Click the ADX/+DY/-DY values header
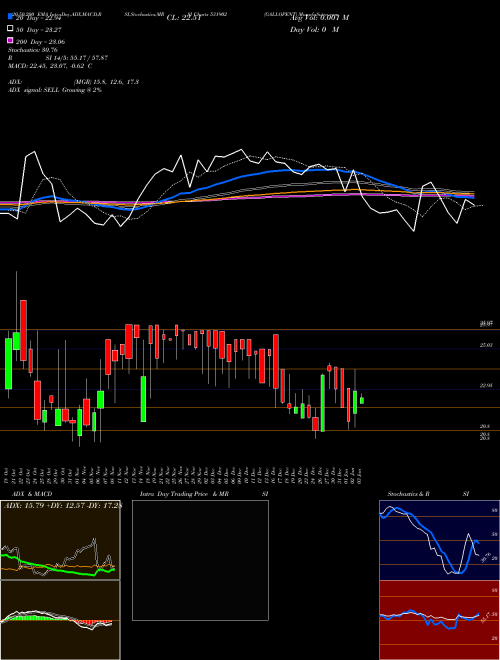The image size is (500, 660). (61, 505)
